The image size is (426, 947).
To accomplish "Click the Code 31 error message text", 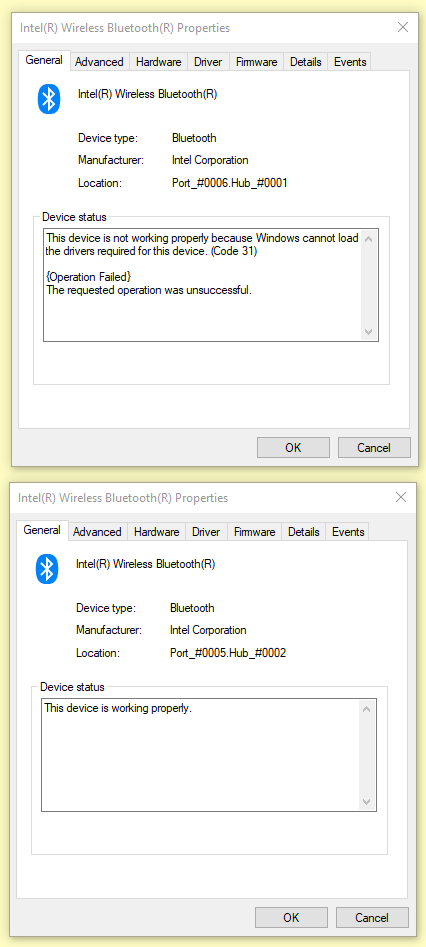I will [202, 245].
